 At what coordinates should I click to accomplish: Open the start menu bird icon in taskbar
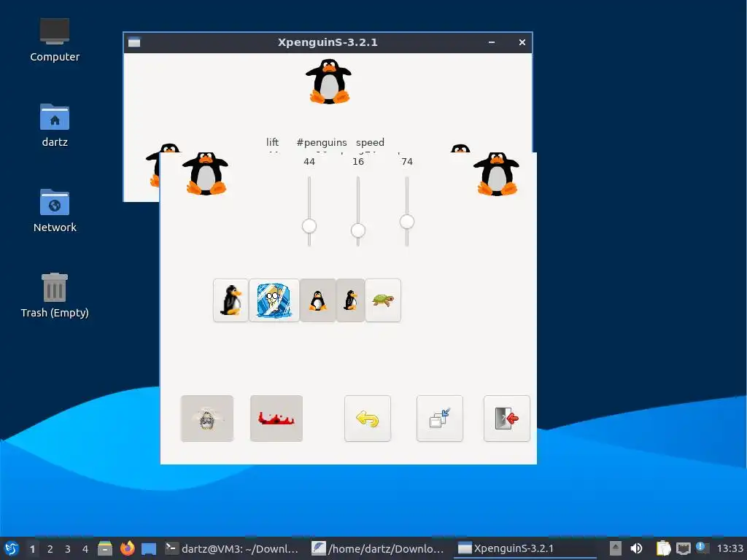(12, 548)
